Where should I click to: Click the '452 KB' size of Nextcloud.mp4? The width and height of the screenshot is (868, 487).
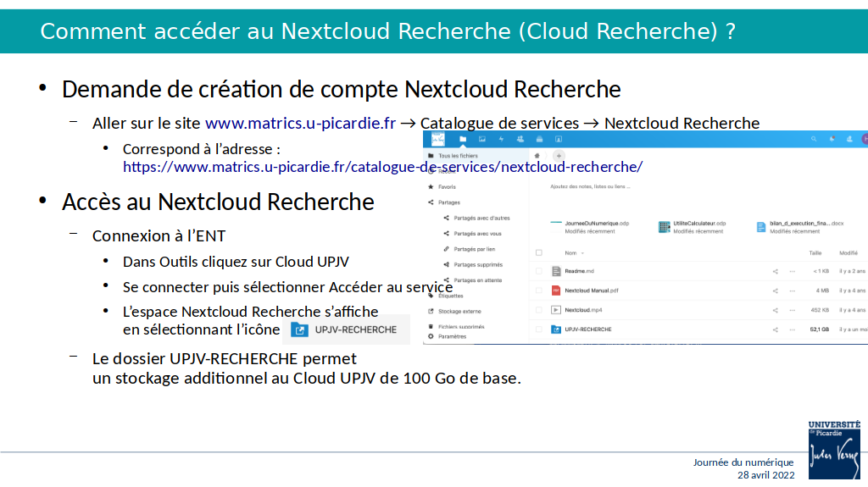(x=820, y=310)
